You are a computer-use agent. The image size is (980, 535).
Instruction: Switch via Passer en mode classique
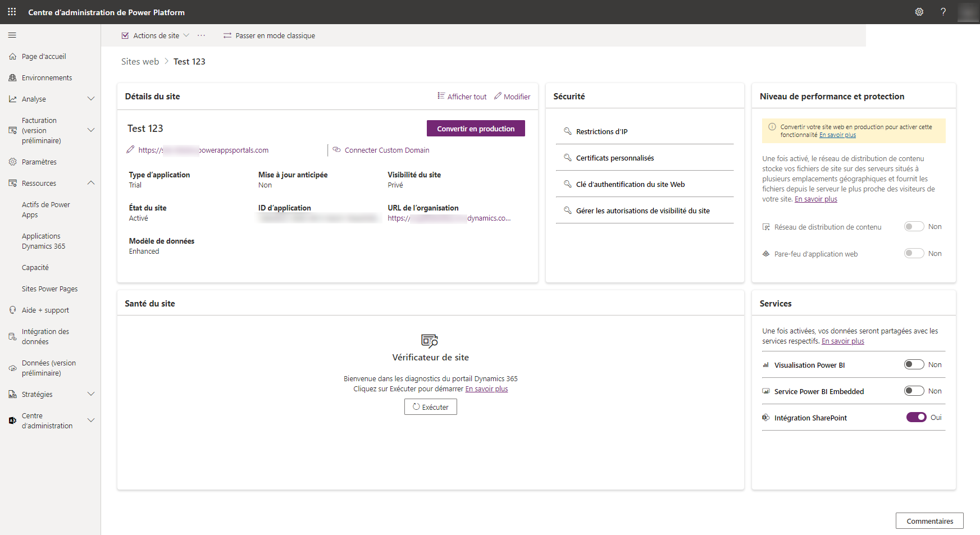click(269, 35)
